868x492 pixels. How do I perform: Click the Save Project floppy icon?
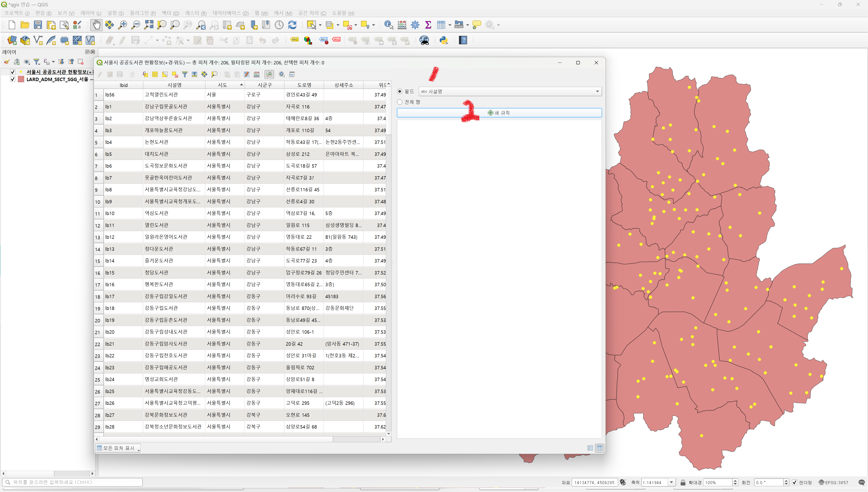tap(38, 25)
